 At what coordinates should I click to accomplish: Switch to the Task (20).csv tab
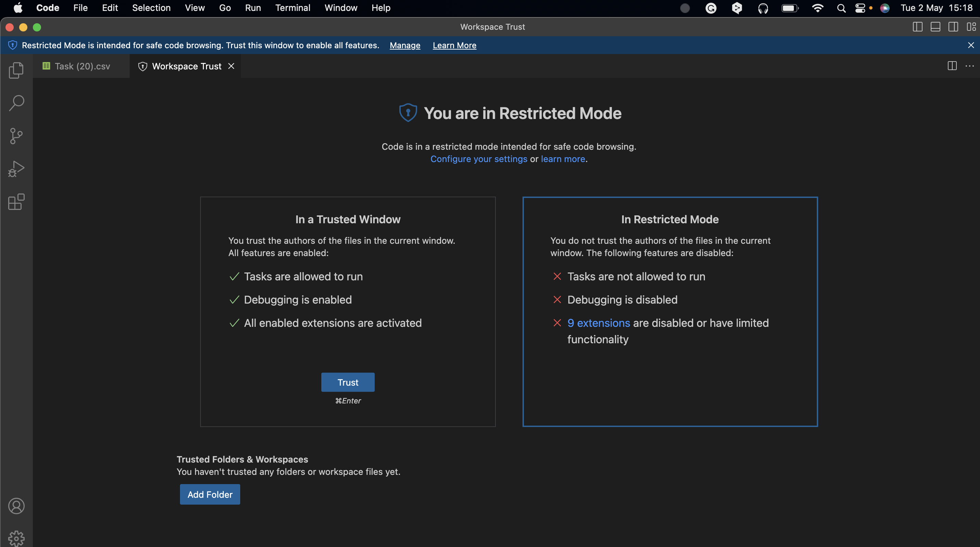[82, 66]
